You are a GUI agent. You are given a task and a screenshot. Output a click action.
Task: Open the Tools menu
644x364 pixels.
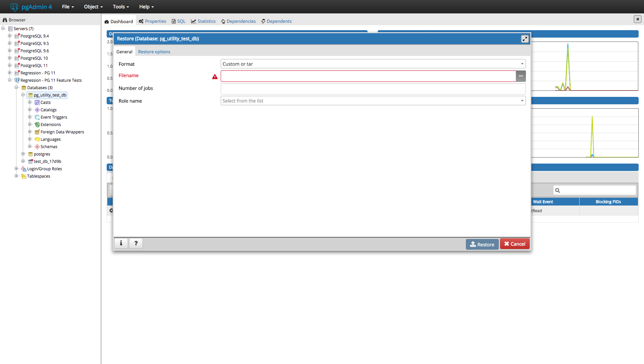(x=121, y=7)
